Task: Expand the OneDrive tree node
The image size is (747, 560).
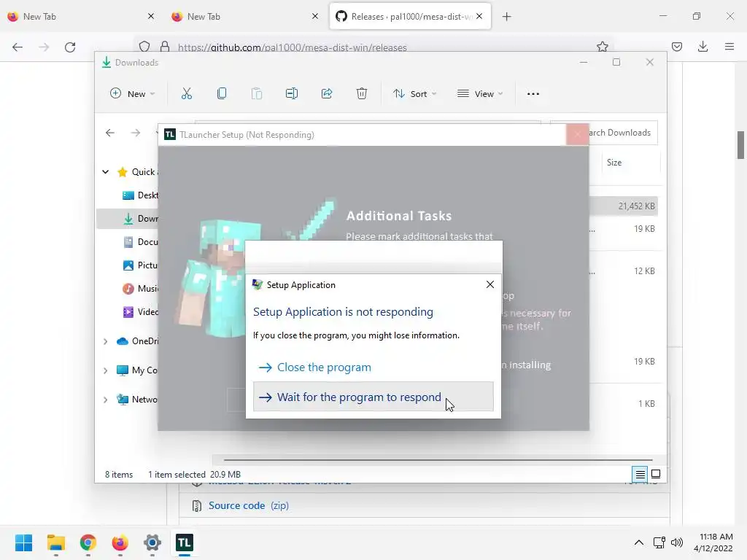Action: pos(105,341)
